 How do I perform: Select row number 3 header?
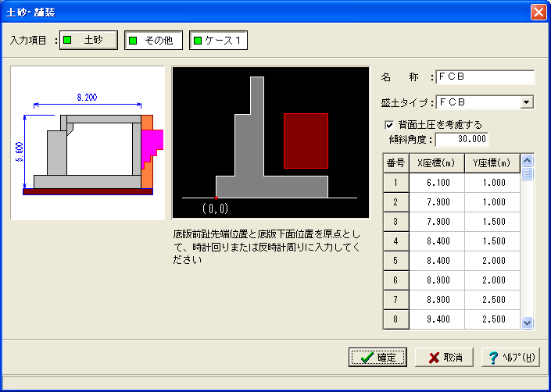click(x=396, y=222)
